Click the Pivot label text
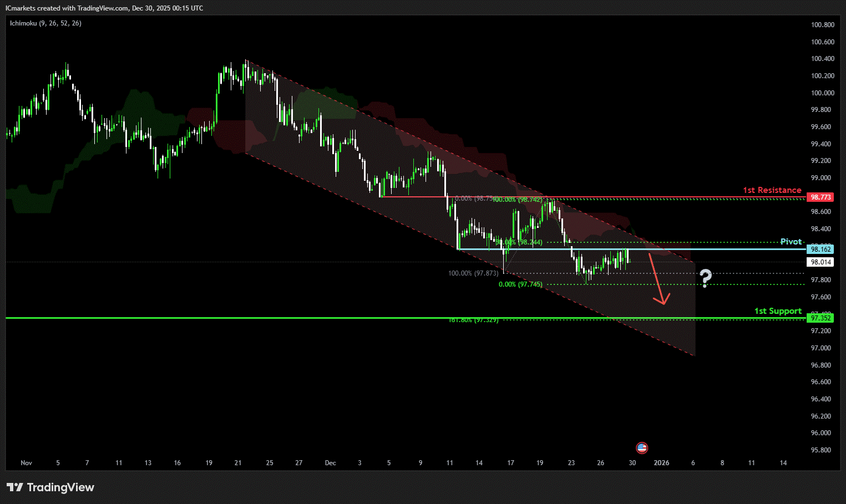The height and width of the screenshot is (504, 846). pos(791,242)
